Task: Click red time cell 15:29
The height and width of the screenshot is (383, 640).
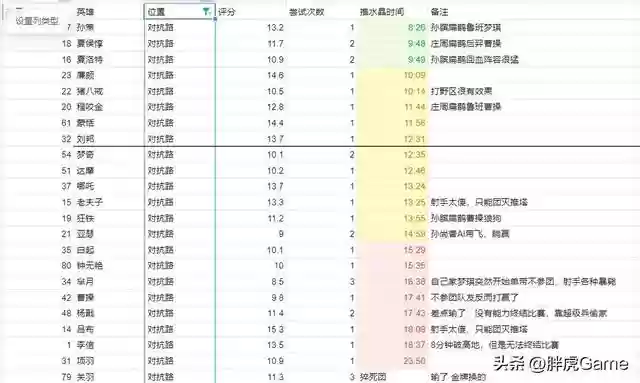Action: (x=414, y=250)
